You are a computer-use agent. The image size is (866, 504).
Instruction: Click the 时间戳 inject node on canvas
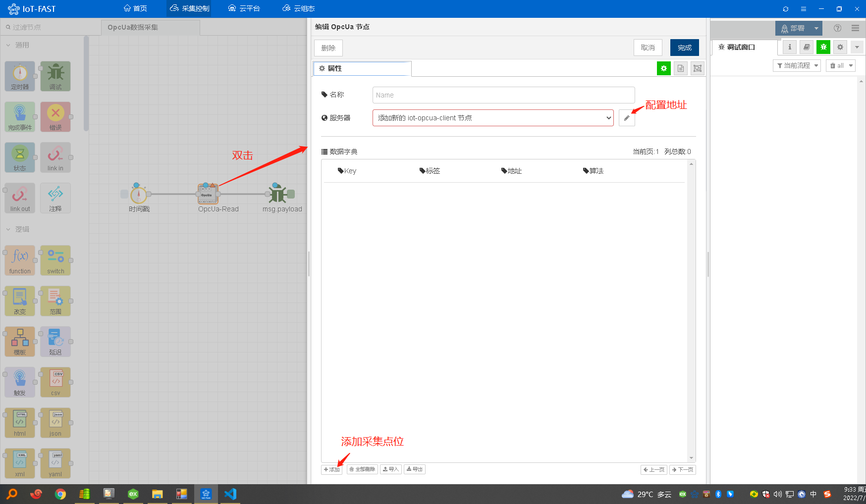pos(139,194)
